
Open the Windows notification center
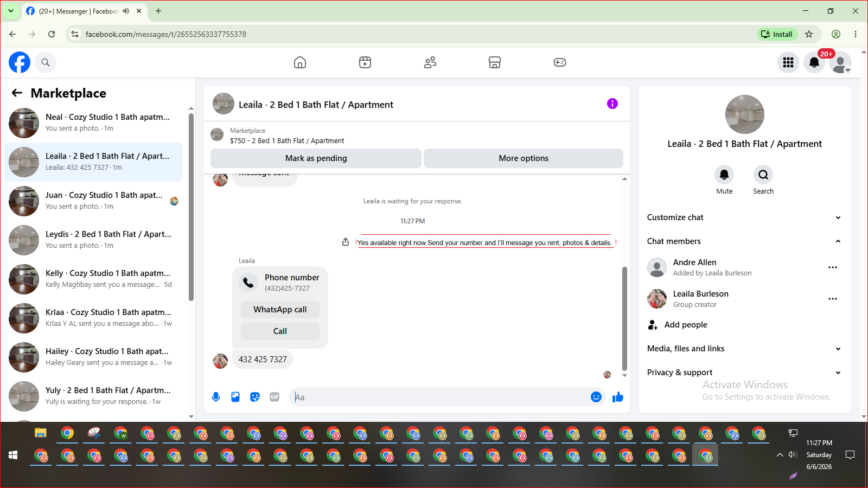point(850,455)
